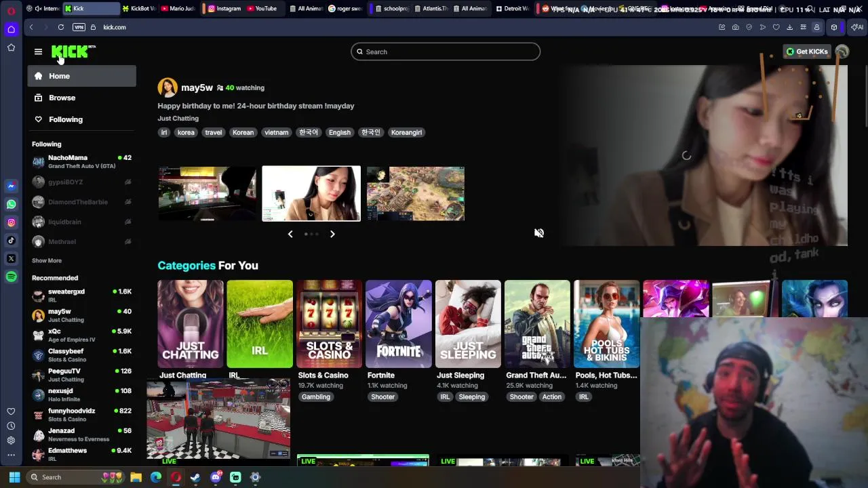Take a snapshot with camera icon
The width and height of the screenshot is (868, 488).
tap(736, 27)
